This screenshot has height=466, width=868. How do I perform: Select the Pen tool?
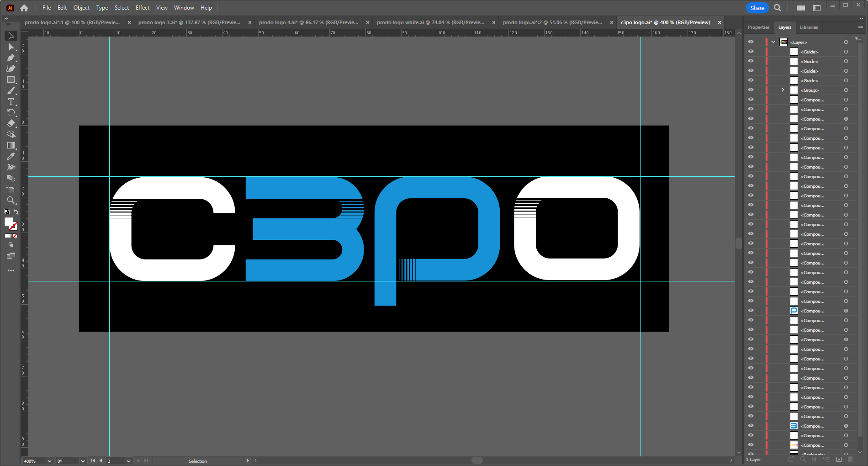pyautogui.click(x=11, y=58)
